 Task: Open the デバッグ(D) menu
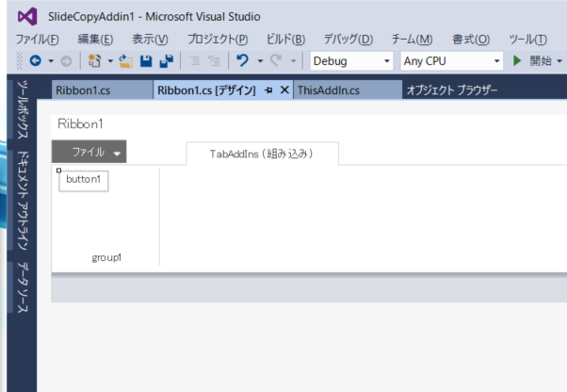tap(348, 39)
